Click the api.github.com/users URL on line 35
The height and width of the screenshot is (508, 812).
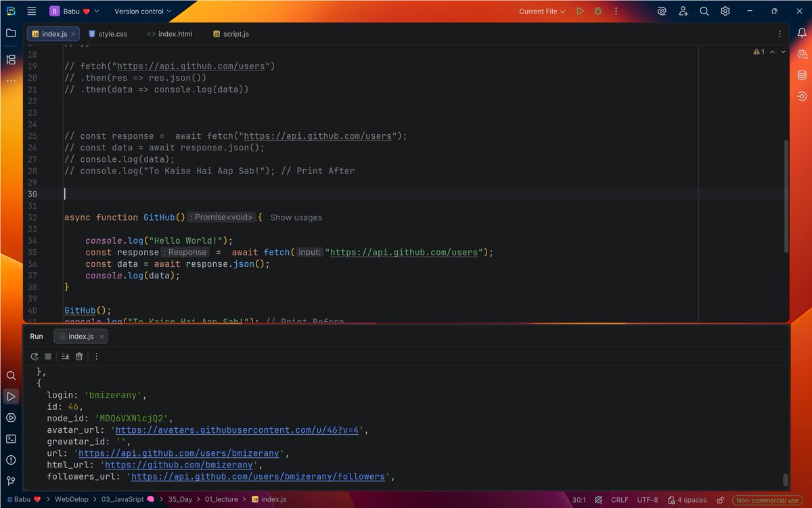click(405, 252)
